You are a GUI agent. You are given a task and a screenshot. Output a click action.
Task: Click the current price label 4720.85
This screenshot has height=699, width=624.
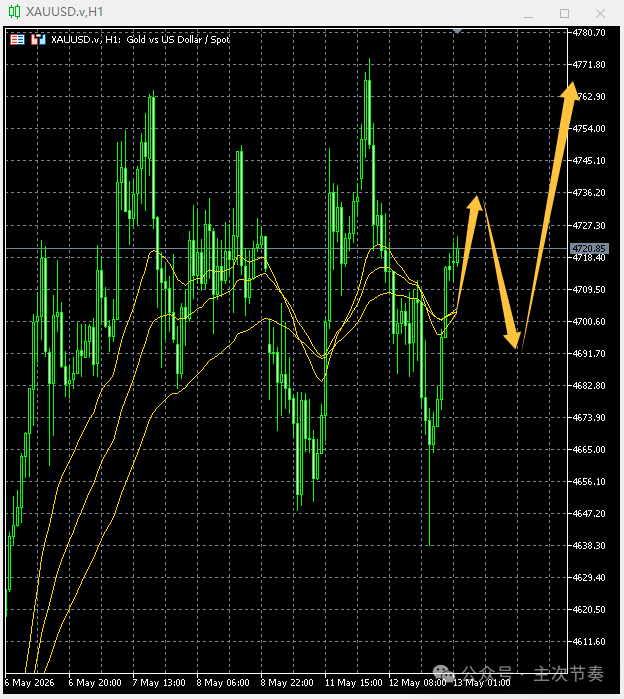[x=589, y=248]
